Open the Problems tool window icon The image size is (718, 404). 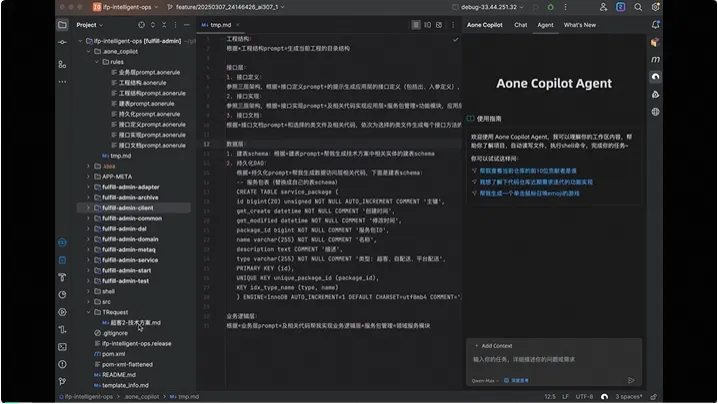click(x=62, y=364)
